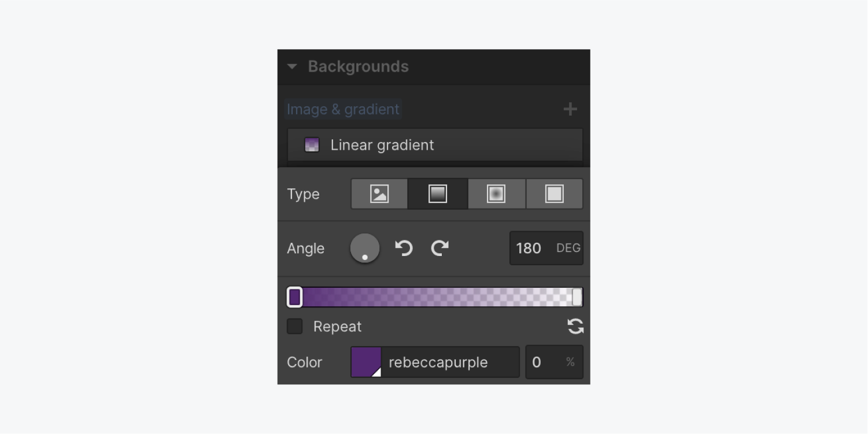Edit the 180 degree angle value
868x434 pixels.
click(x=529, y=248)
